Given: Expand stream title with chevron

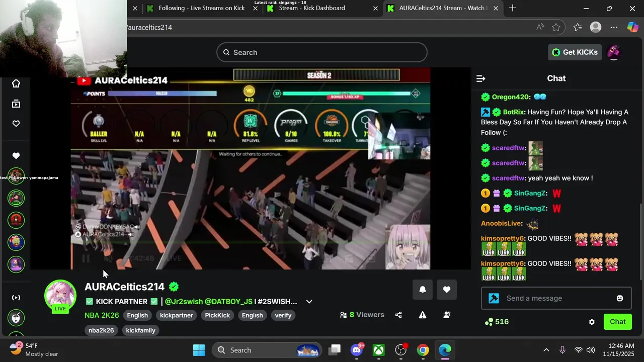Looking at the screenshot, I should coord(309,302).
